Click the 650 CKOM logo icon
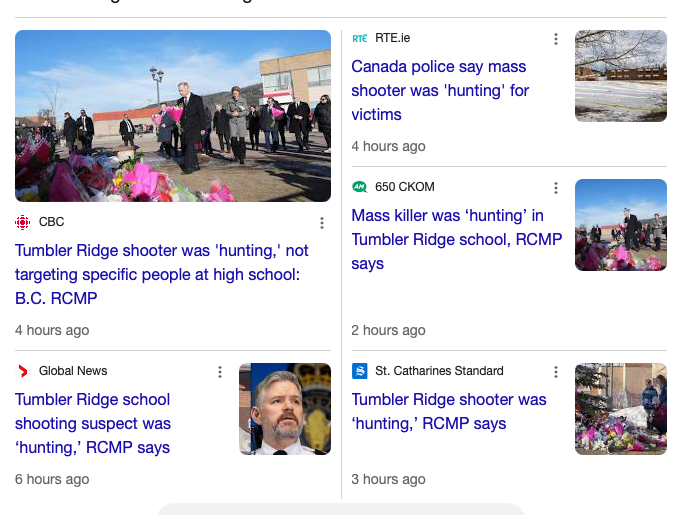 [x=360, y=187]
